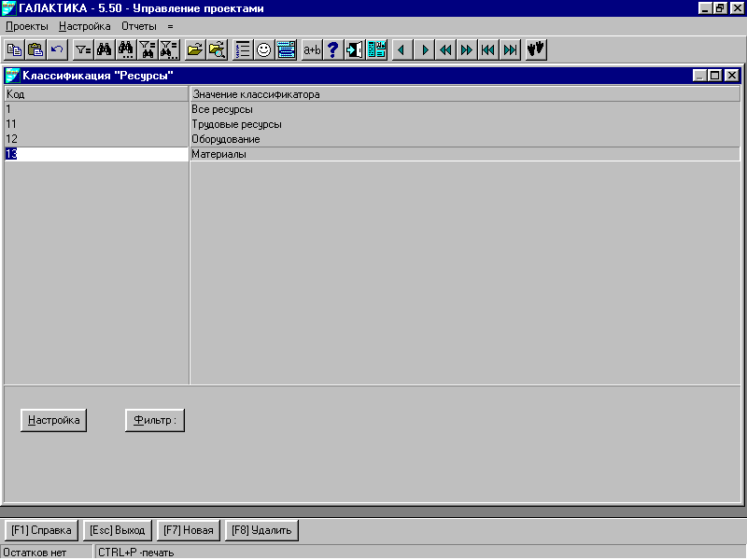Click the numbered list icon

[x=243, y=49]
